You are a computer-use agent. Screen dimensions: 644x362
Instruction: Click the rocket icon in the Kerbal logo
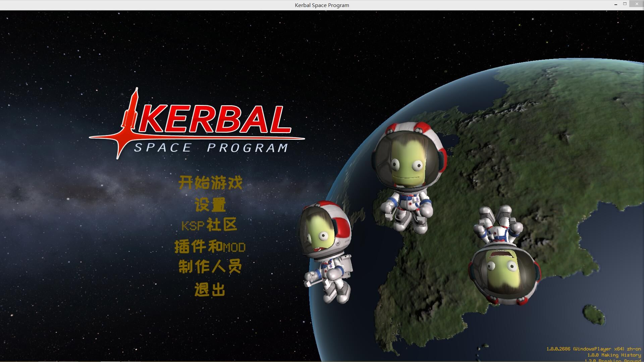tap(131, 112)
